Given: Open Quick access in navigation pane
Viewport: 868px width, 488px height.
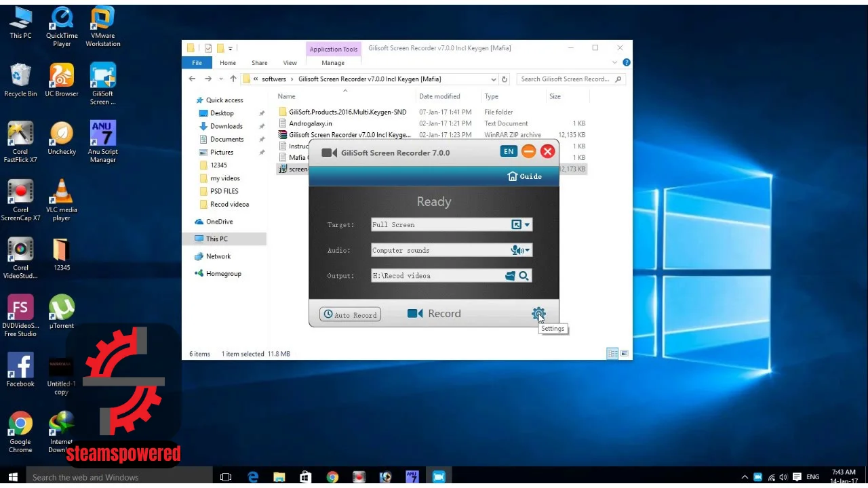Looking at the screenshot, I should tap(224, 100).
